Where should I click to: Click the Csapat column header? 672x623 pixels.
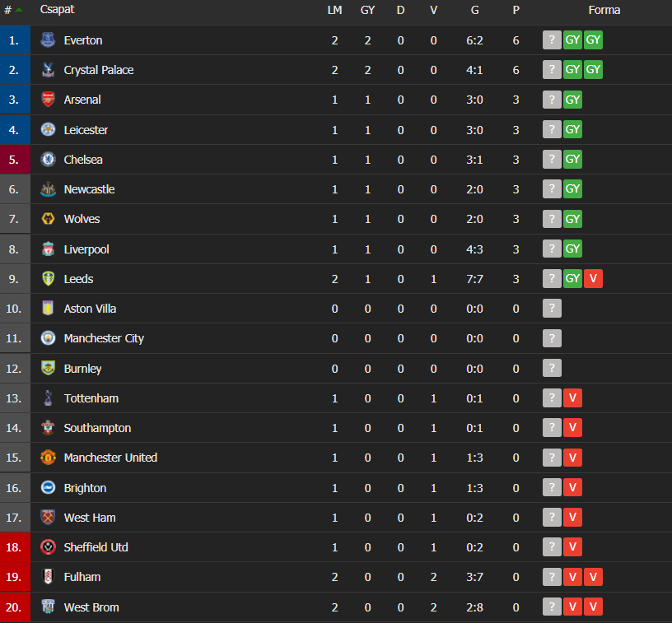tap(57, 9)
